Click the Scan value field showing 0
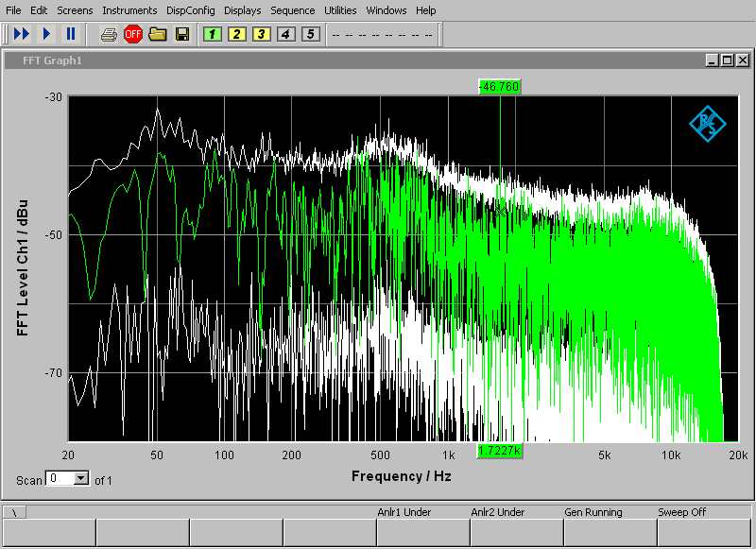This screenshot has width=756, height=549. click(x=60, y=478)
